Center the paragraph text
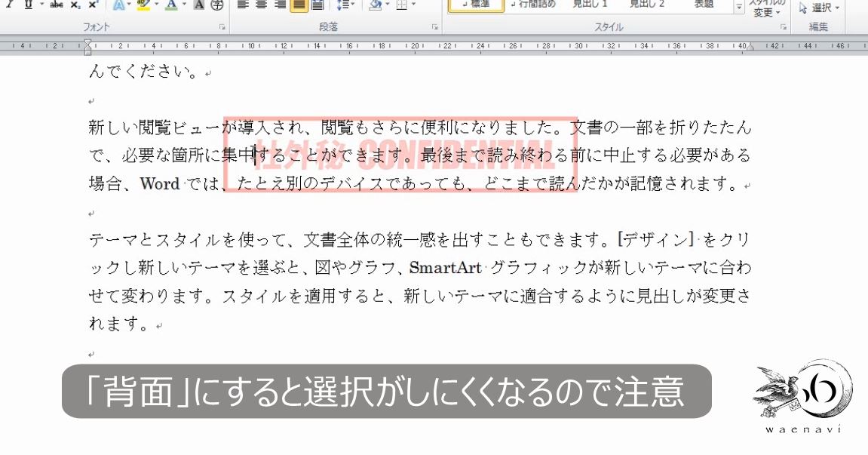The height and width of the screenshot is (455, 868). tap(261, 5)
